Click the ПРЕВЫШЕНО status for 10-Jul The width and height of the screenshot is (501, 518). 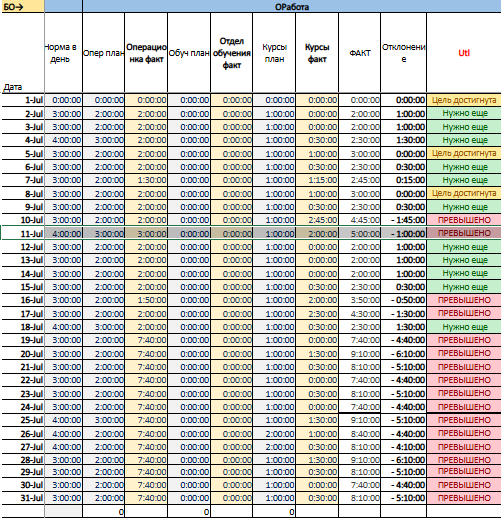click(x=464, y=220)
